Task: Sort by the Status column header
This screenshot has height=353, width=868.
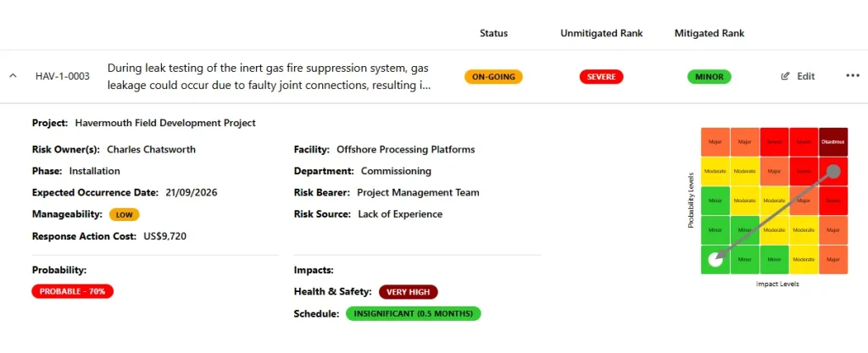Action: click(493, 33)
